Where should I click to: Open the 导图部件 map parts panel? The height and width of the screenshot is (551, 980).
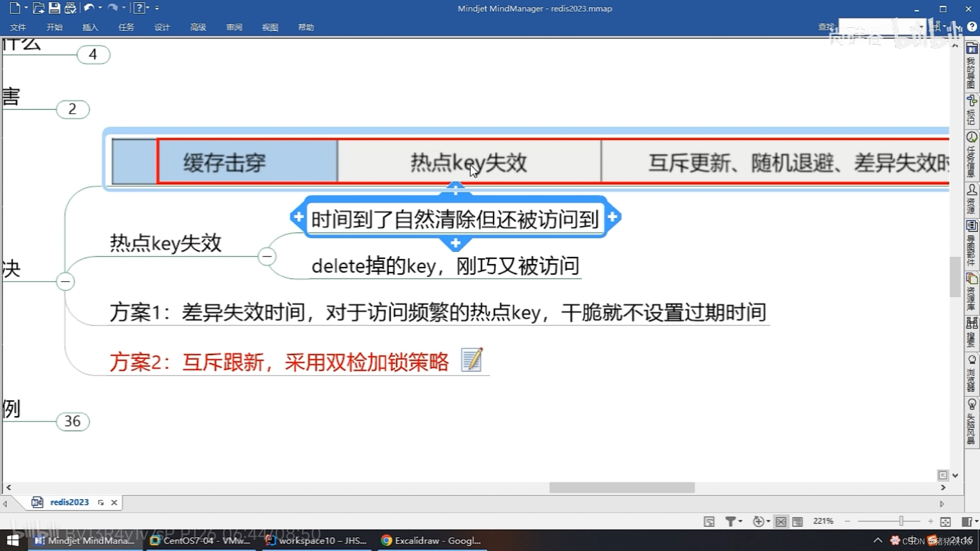click(x=972, y=244)
